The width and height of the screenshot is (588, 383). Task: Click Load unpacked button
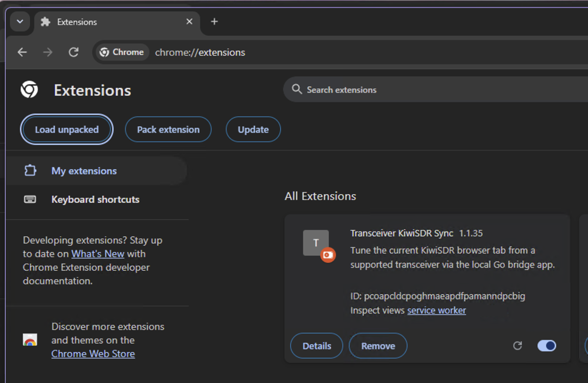tap(67, 130)
